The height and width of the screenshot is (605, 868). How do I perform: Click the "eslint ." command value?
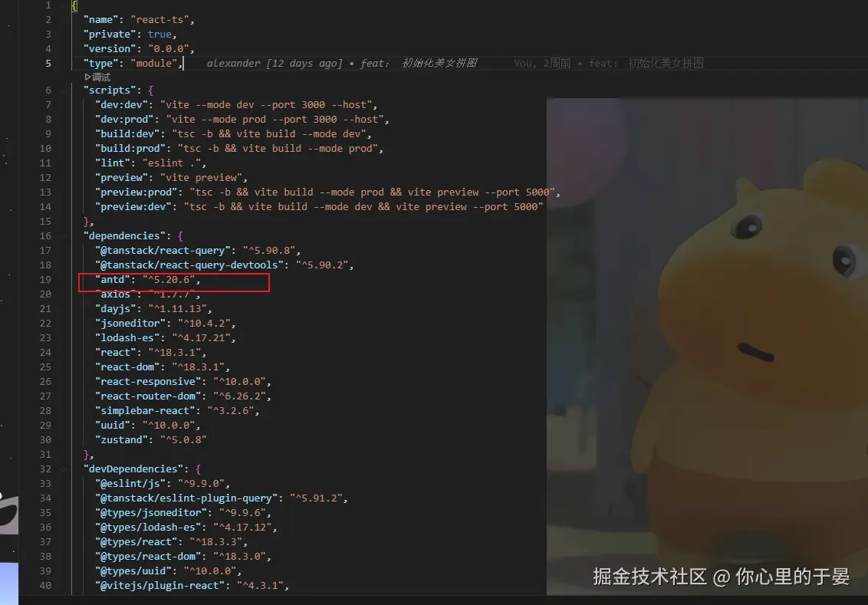(x=171, y=163)
